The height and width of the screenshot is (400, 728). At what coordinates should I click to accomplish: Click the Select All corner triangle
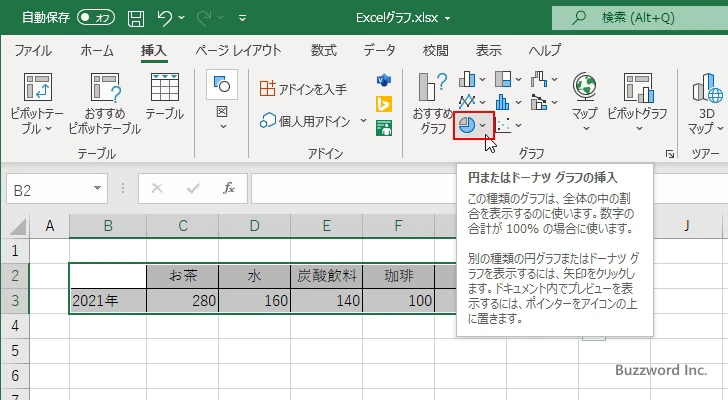19,227
